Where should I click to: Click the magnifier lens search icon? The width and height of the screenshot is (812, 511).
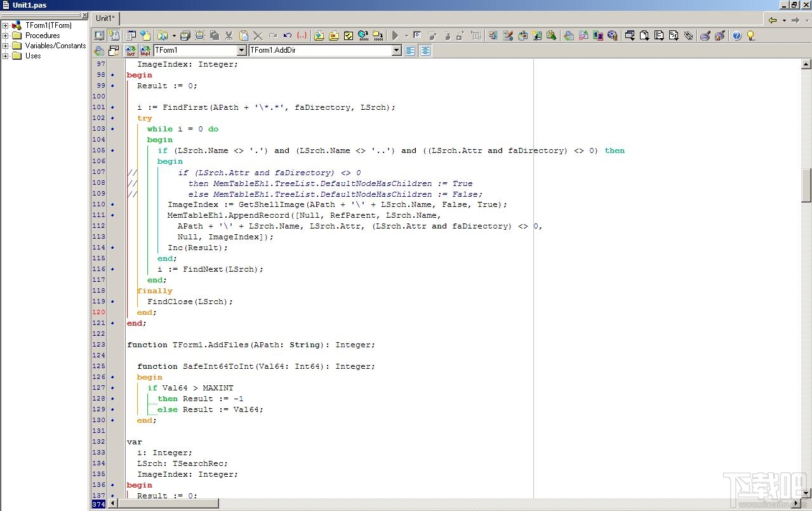pos(705,36)
